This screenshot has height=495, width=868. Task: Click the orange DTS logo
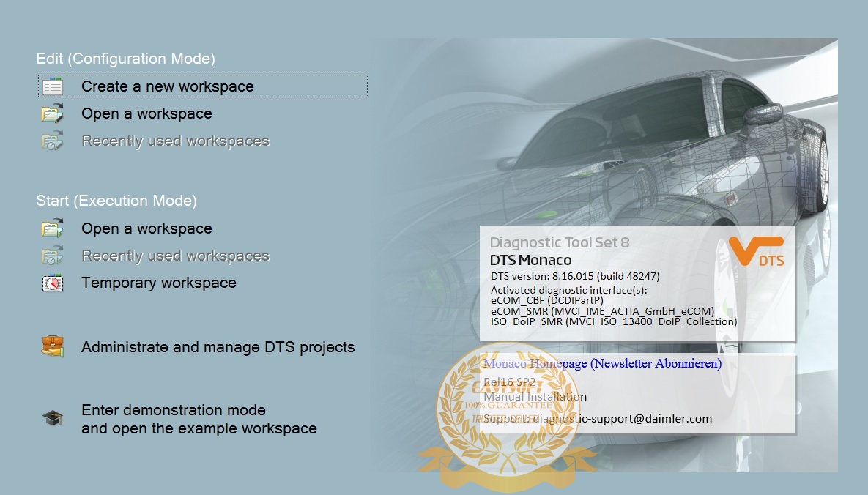(x=756, y=251)
